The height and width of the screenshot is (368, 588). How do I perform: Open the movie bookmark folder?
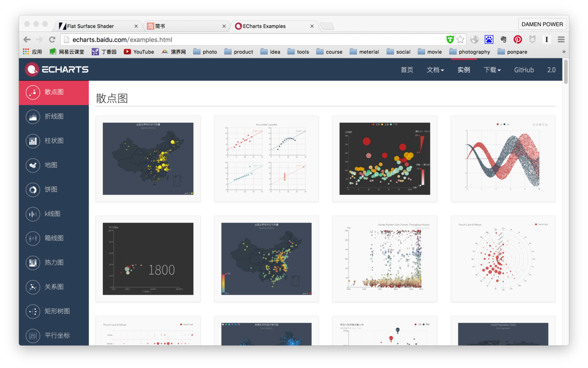click(x=430, y=52)
